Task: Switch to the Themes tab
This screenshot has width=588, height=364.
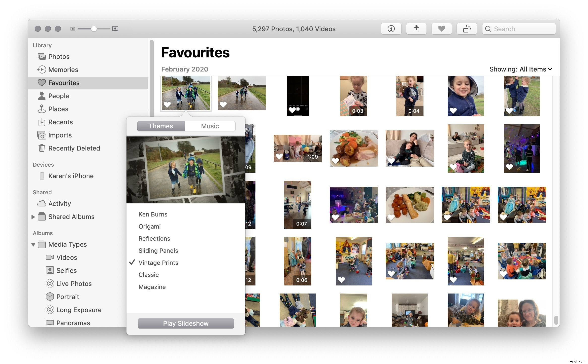Action: [161, 126]
